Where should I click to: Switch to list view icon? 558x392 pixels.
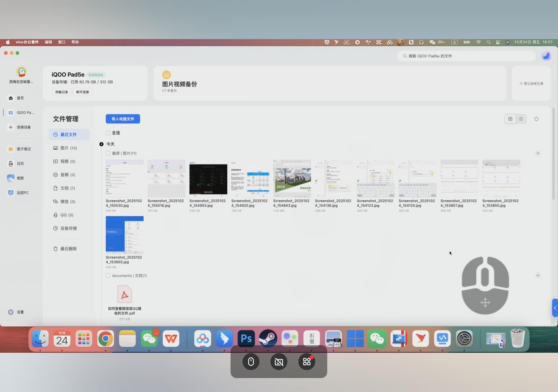[521, 119]
